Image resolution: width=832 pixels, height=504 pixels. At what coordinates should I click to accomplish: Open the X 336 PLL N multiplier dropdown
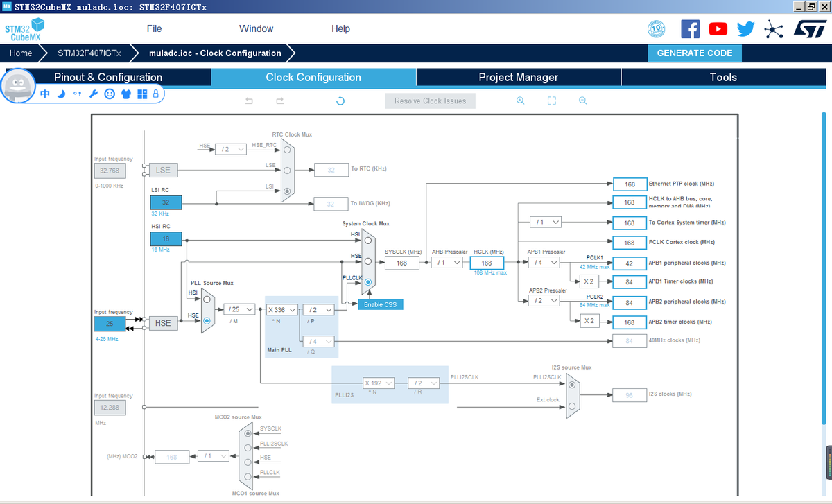pyautogui.click(x=282, y=309)
